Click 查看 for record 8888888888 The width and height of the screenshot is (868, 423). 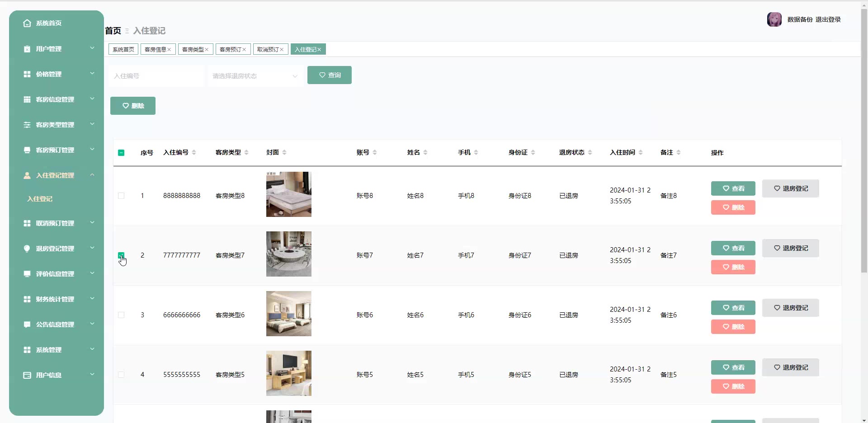[x=733, y=188]
